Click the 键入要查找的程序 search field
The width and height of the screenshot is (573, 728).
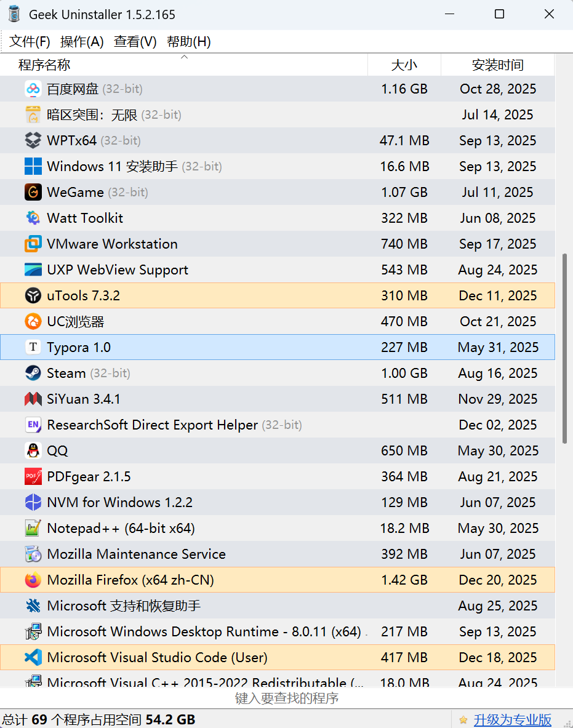[287, 698]
